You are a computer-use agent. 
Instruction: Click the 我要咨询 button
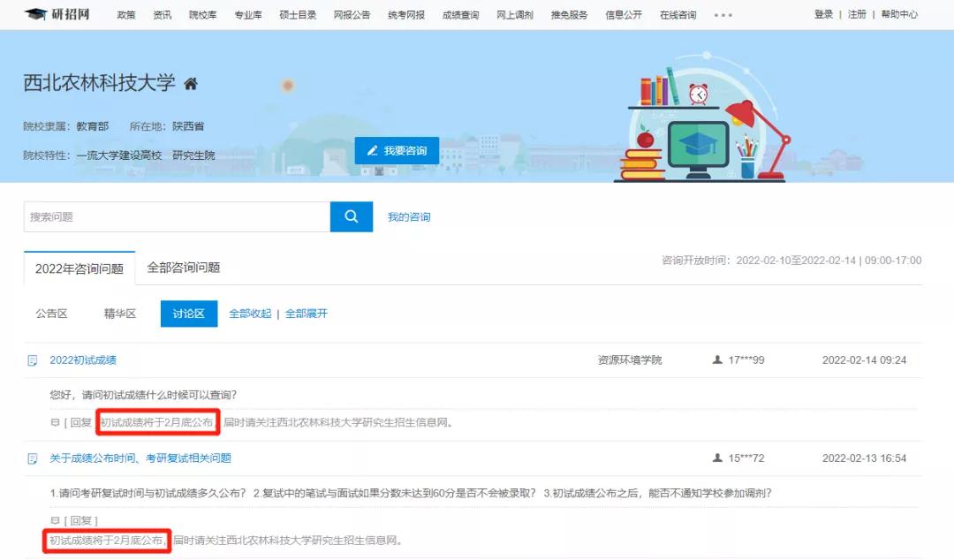pyautogui.click(x=396, y=150)
